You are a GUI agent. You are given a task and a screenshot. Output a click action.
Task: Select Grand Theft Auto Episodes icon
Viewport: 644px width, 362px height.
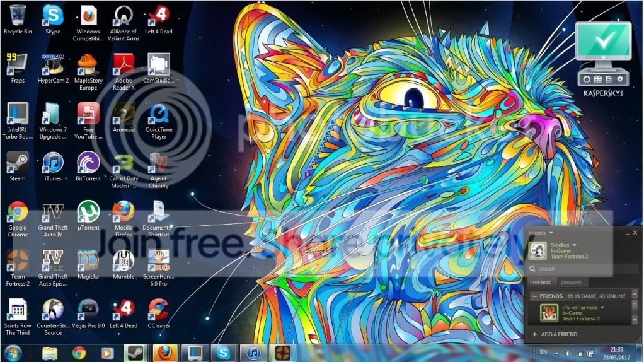pos(53,268)
